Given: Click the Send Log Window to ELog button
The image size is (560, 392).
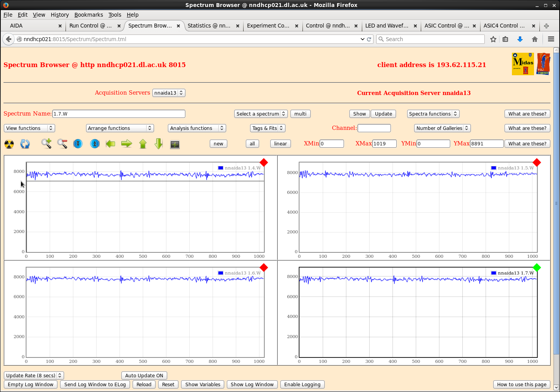Looking at the screenshot, I should (95, 384).
